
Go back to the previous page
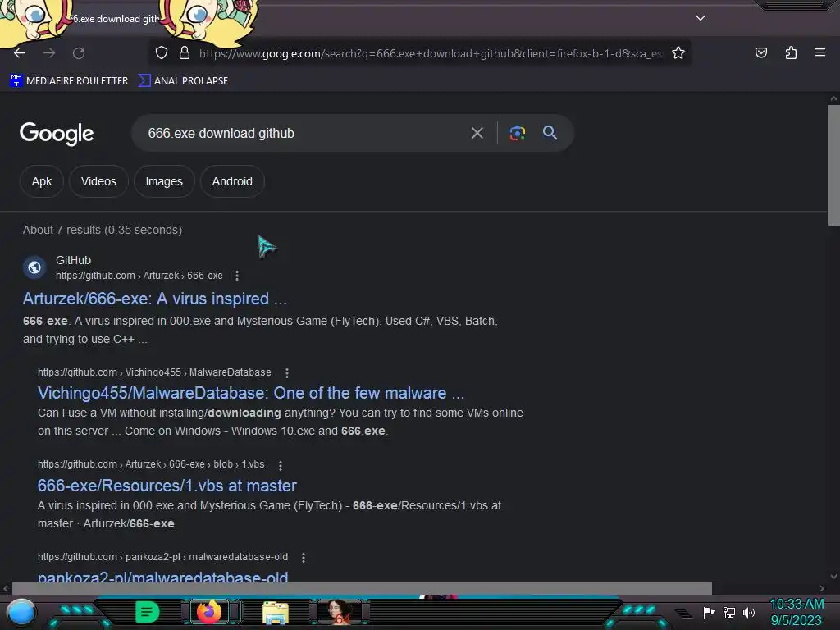tap(20, 53)
